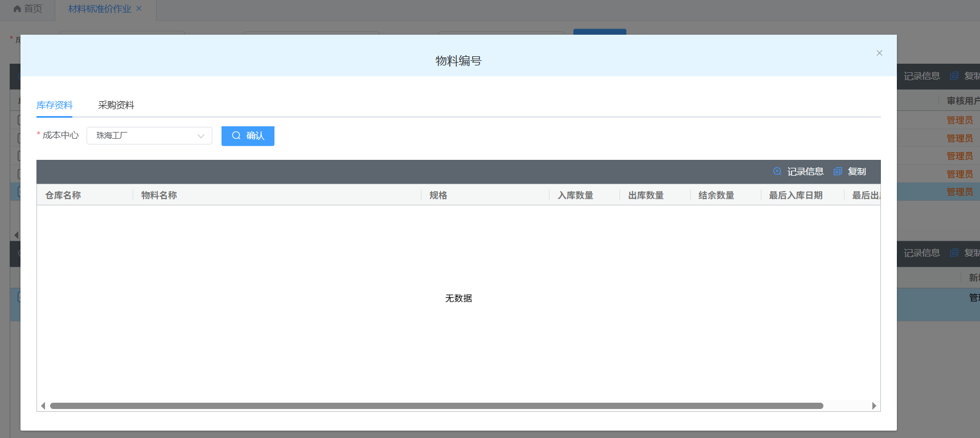Click the 规格 column header

(x=438, y=196)
